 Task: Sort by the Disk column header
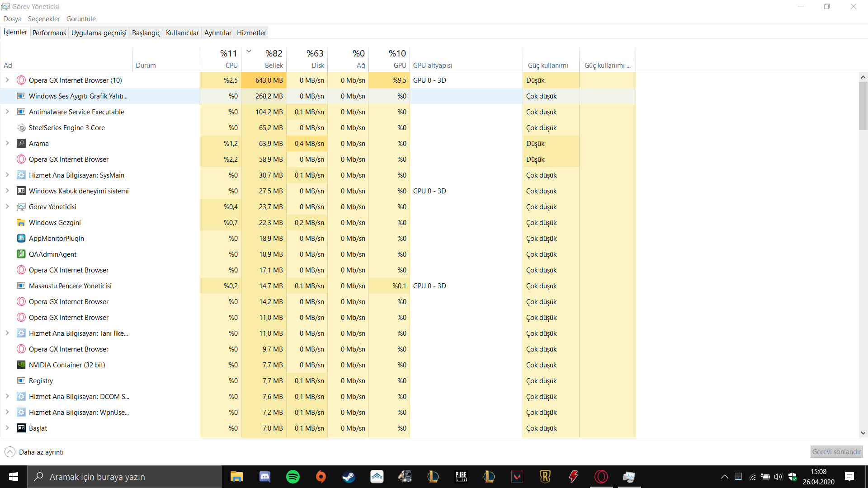[307, 60]
